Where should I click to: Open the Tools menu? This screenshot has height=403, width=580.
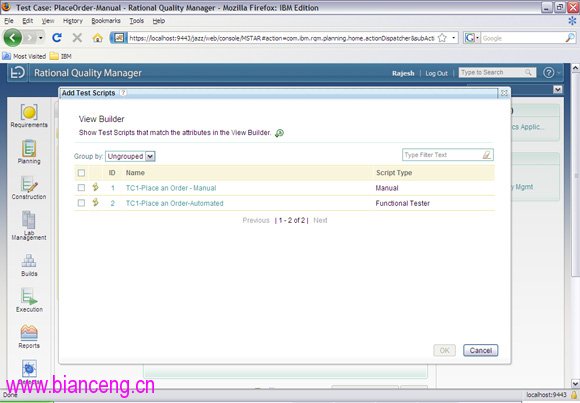136,21
